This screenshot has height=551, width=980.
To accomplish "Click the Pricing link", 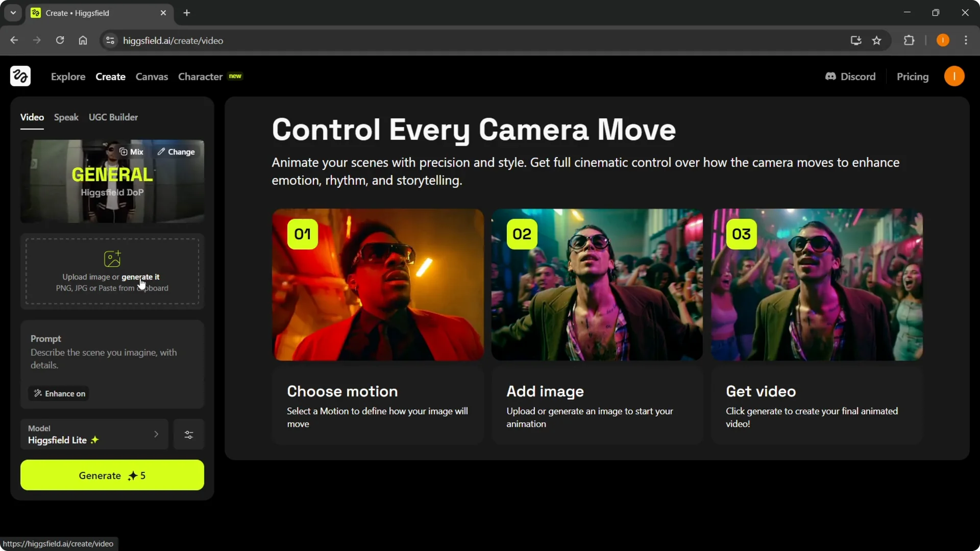I will [x=913, y=76].
